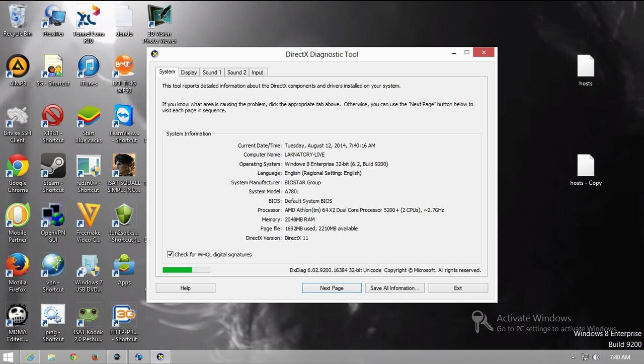Click the Next Page button
The image size is (644, 364).
[332, 288]
